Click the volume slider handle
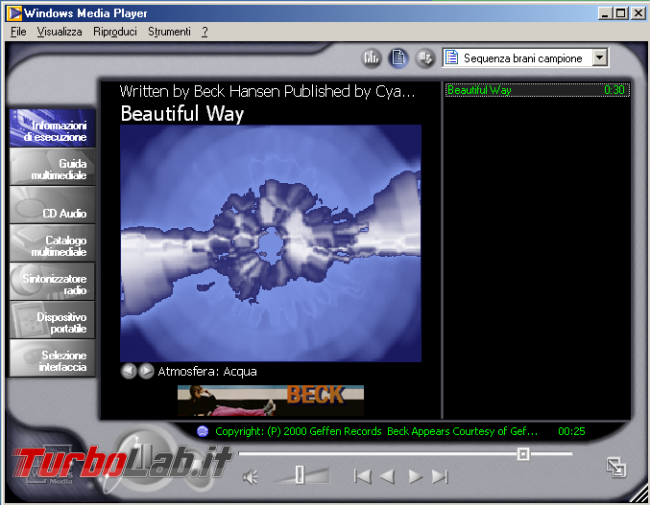Viewport: 650px width, 505px height. 299,475
